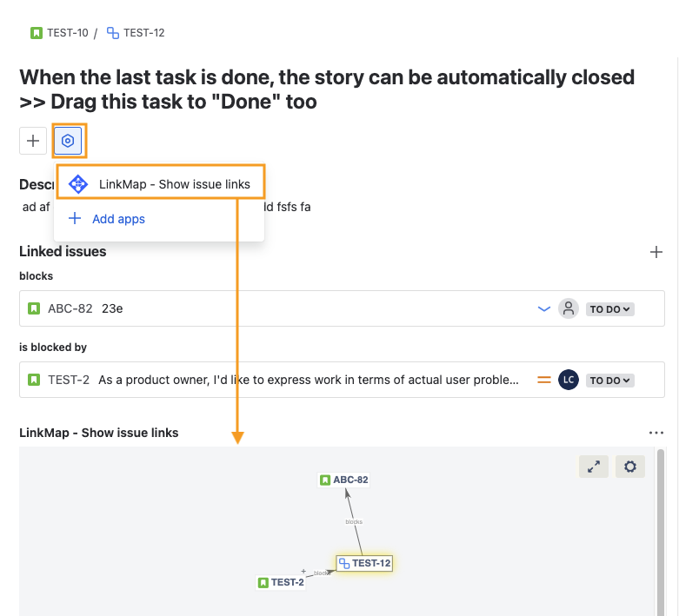Screen dimensions: 679x616
Task: Click the plus add-content button under title
Action: 33,141
